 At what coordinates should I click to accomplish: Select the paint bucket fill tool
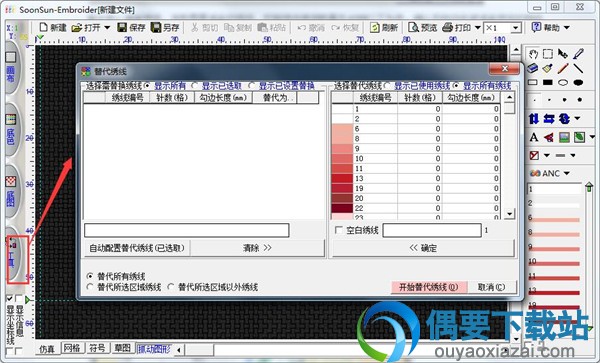548,68
